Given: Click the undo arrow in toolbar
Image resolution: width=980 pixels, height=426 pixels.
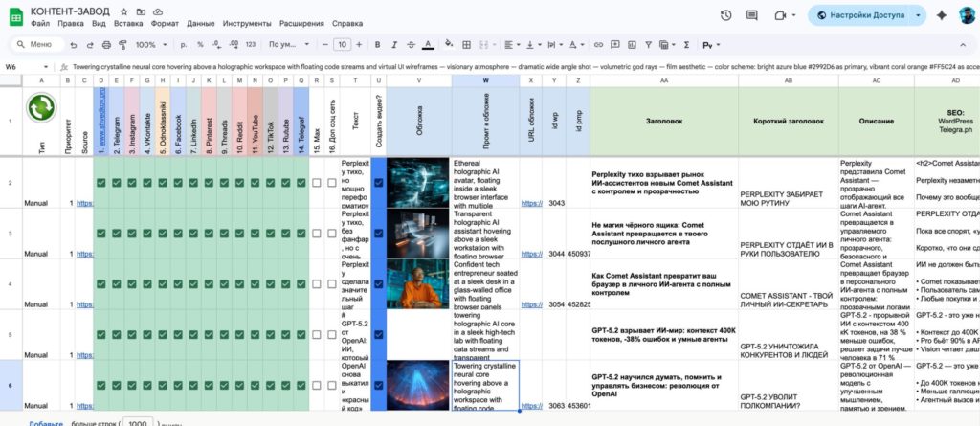Looking at the screenshot, I should coord(74,45).
